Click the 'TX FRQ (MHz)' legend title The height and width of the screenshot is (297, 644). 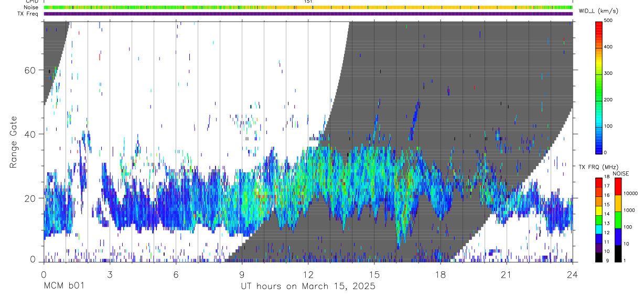click(x=597, y=167)
